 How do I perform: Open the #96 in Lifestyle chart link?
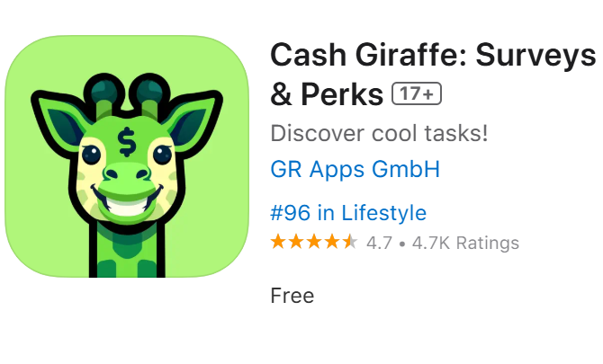coord(348,213)
